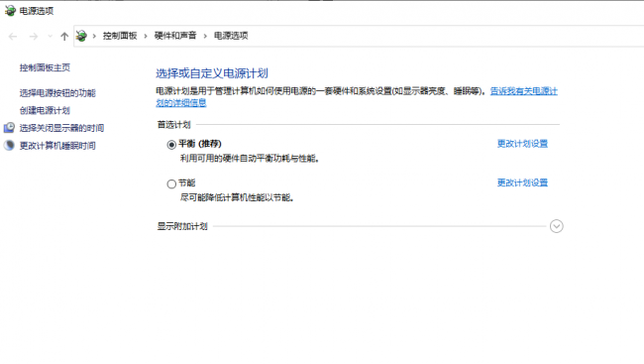
Task: Expand chevron before 控制面板 in breadcrumb
Action: pos(94,36)
